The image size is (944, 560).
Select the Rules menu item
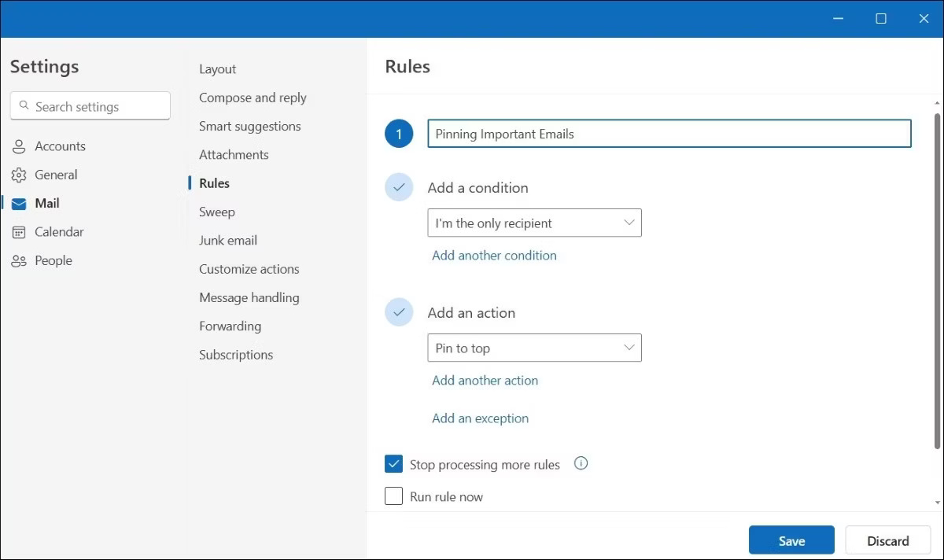(x=214, y=183)
